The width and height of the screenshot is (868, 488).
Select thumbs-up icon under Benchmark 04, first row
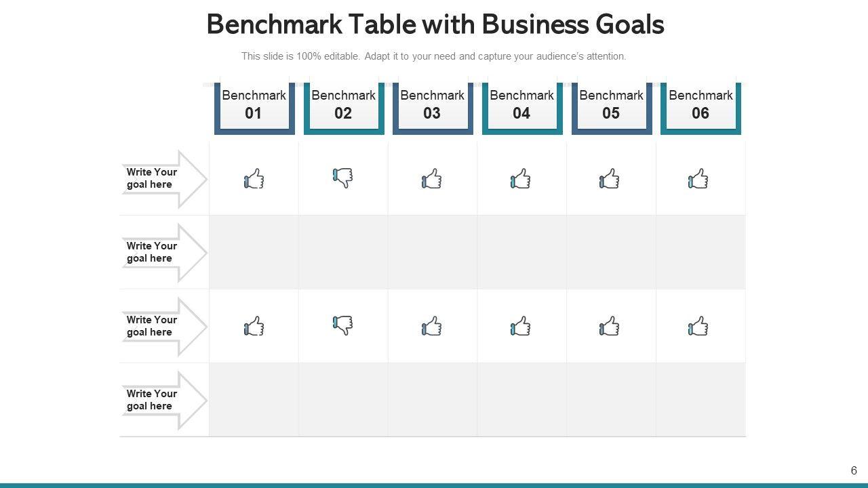[521, 180]
